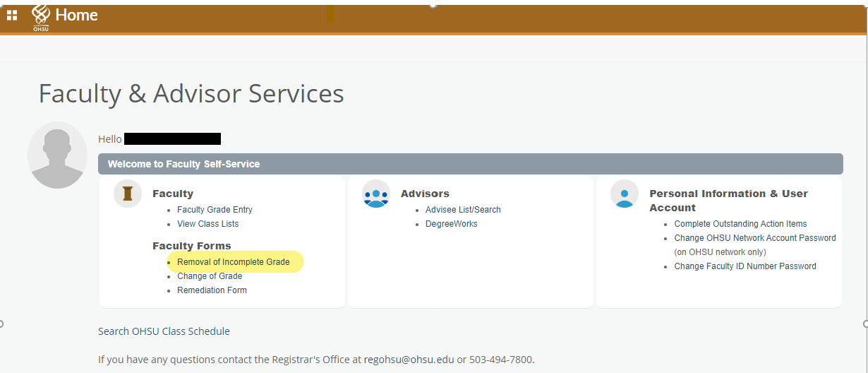Open Change of Grade form
This screenshot has width=868, height=373.
tap(210, 276)
